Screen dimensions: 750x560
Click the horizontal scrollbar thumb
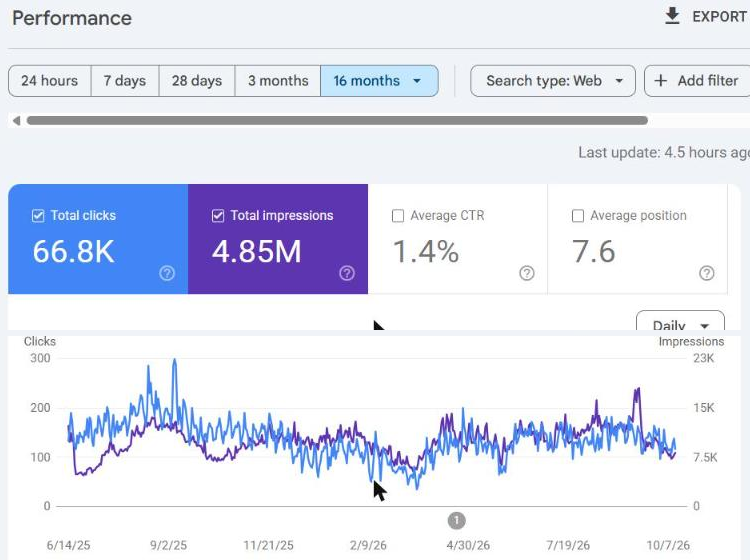click(337, 121)
